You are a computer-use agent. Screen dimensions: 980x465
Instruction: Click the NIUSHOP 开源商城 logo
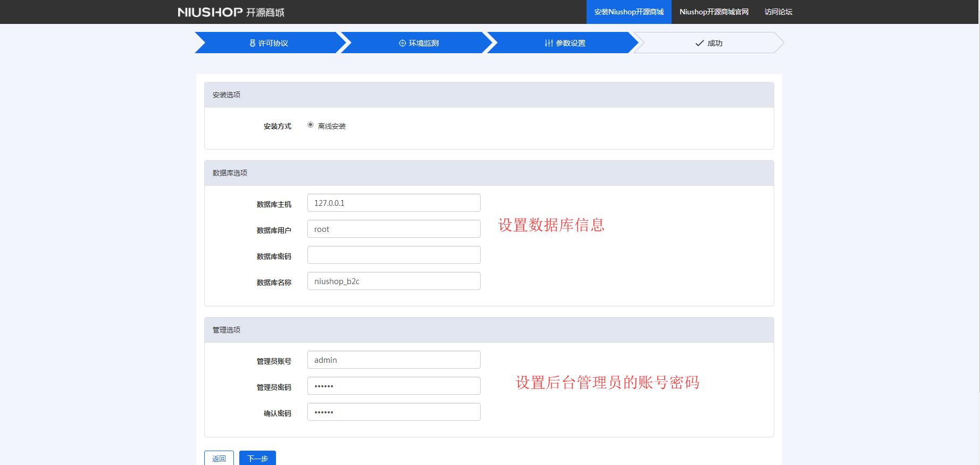pos(231,12)
